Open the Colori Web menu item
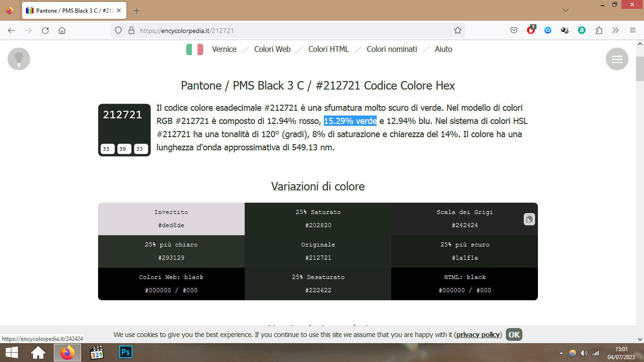 272,49
